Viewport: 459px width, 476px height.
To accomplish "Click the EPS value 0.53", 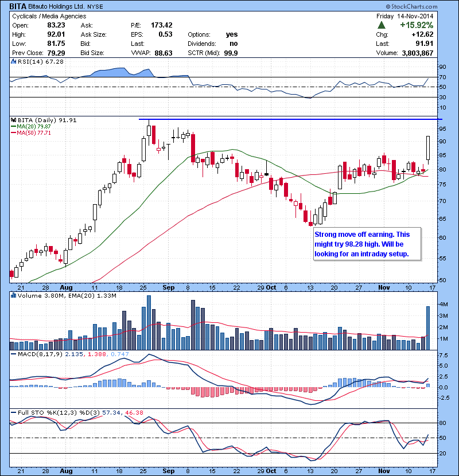I will (x=166, y=34).
